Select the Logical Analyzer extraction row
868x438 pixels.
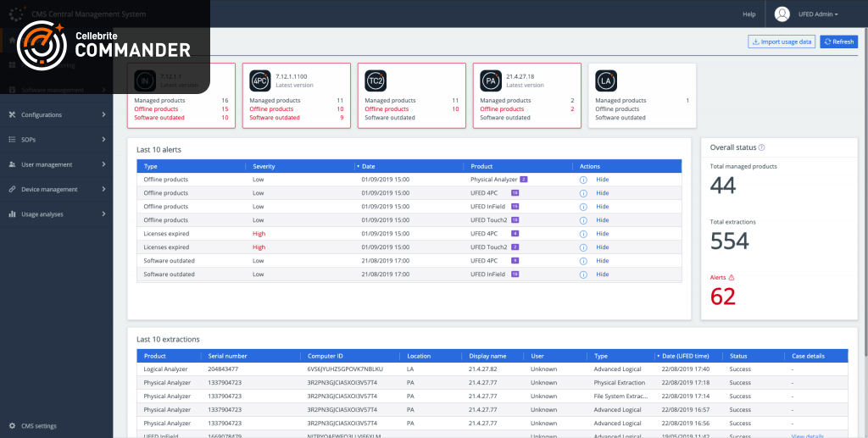coord(492,369)
